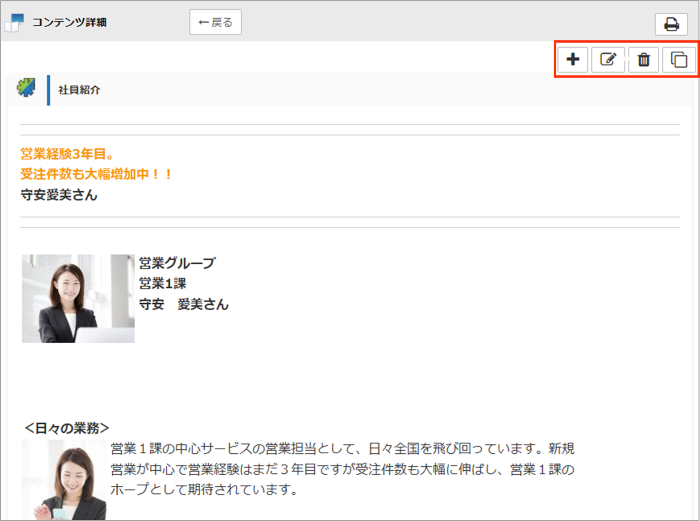Click the 戻る back button
Viewport: 700px width, 521px height.
click(x=215, y=22)
